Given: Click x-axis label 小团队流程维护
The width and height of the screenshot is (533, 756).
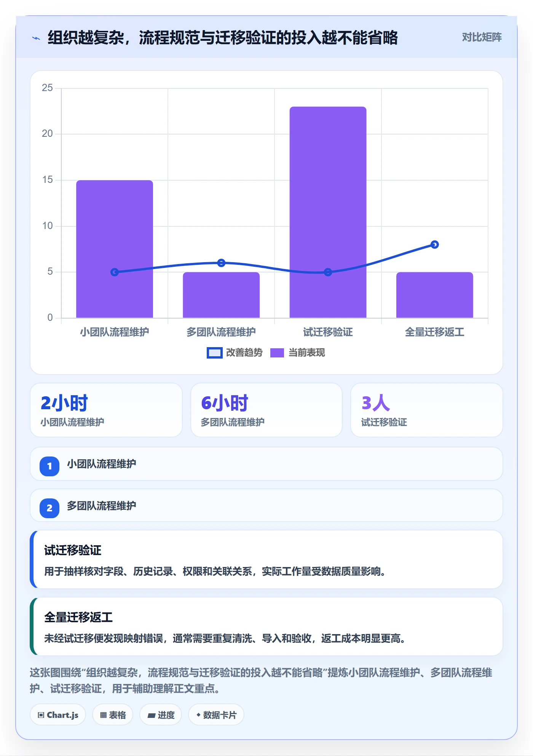Looking at the screenshot, I should pos(115,332).
